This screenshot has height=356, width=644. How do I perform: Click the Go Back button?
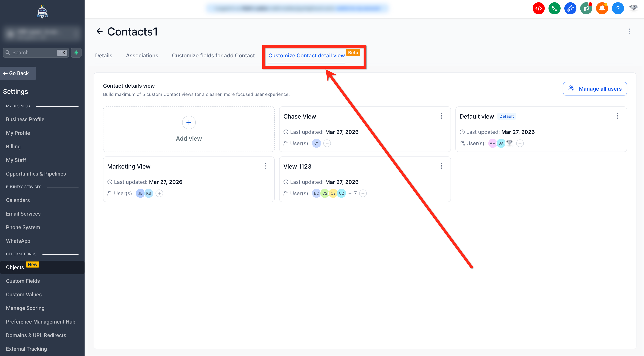[x=18, y=73]
